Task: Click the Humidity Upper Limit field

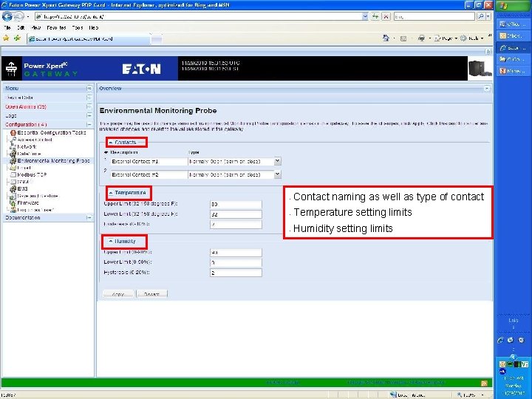Action: click(x=236, y=253)
